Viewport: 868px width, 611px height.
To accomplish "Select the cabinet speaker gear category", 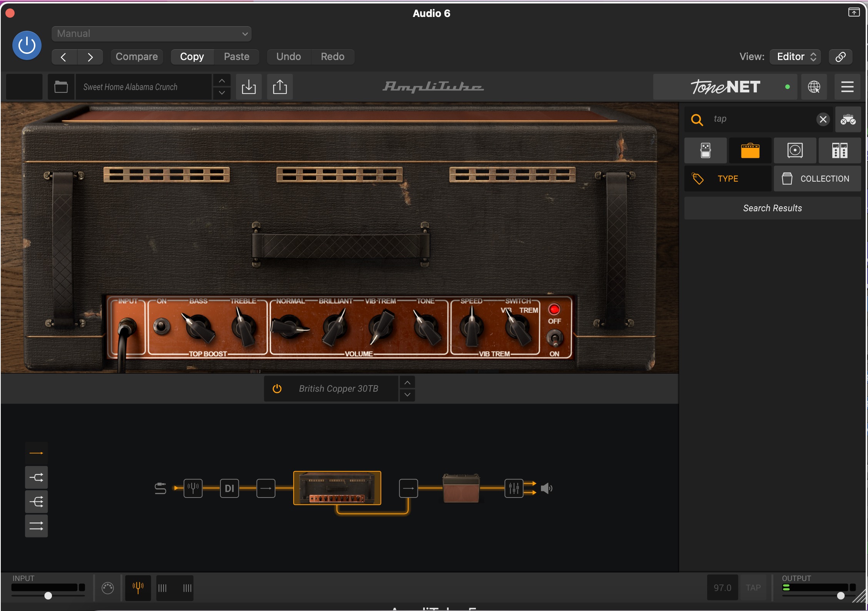I will pyautogui.click(x=795, y=150).
